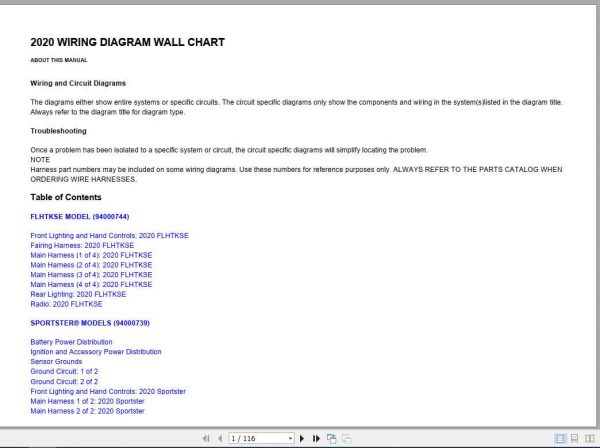
Task: Jump to the last page
Action: point(316,438)
